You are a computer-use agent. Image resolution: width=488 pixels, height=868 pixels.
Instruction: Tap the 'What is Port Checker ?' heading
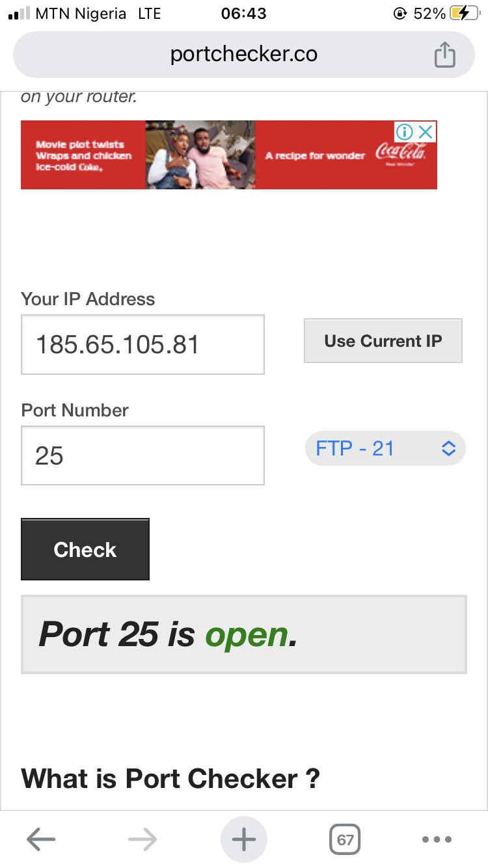pos(170,778)
